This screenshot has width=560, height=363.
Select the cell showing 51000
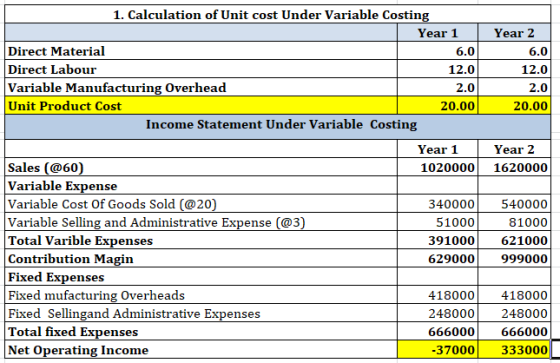coord(438,222)
